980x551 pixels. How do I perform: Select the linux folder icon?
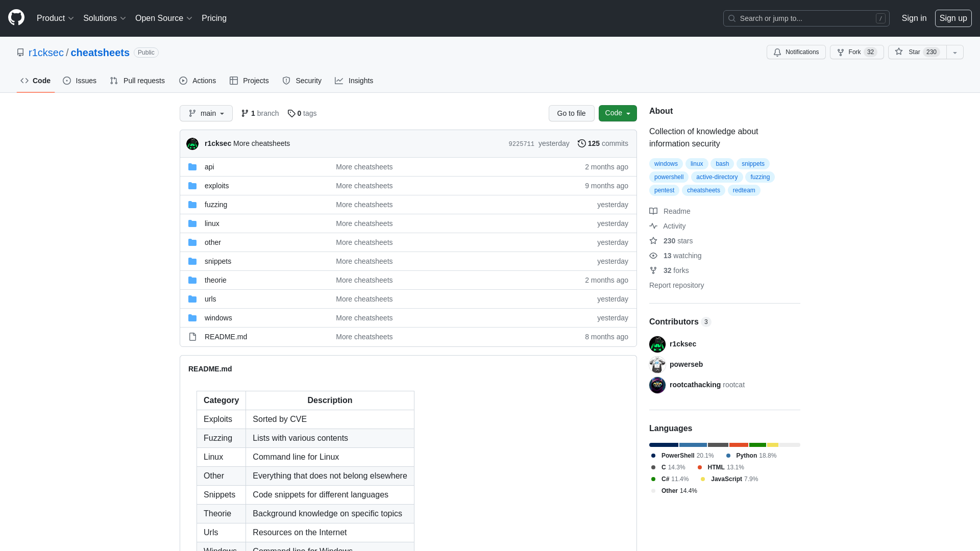pos(192,223)
